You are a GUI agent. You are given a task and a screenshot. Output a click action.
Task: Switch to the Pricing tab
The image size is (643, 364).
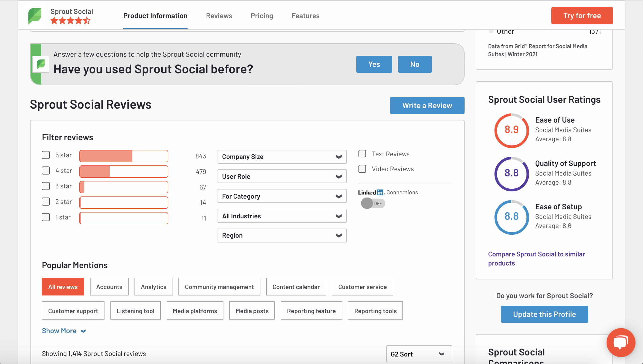click(262, 16)
